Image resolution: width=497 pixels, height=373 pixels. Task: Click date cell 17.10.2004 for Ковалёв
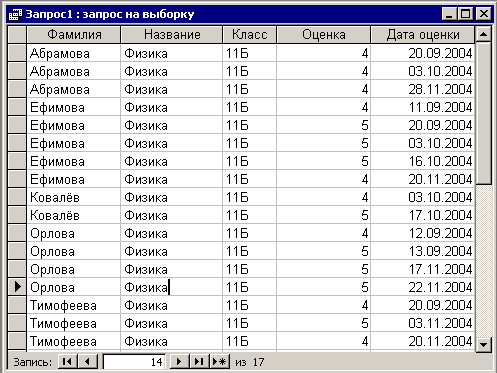pos(423,215)
